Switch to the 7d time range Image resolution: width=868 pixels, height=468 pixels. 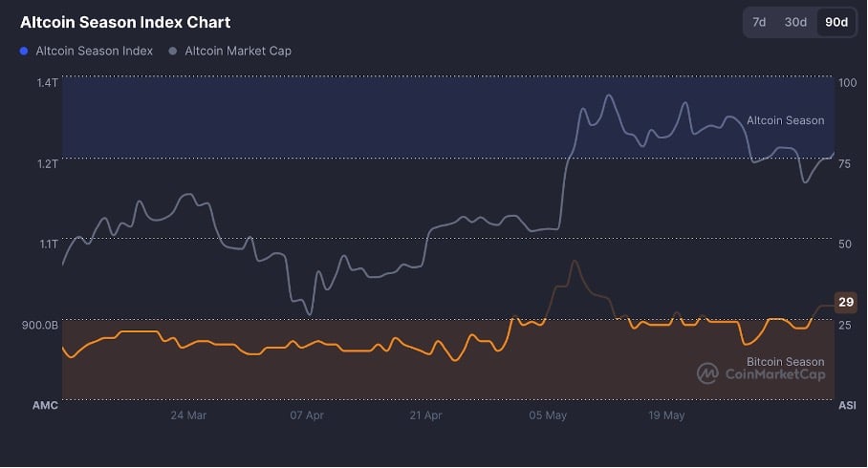tap(759, 22)
